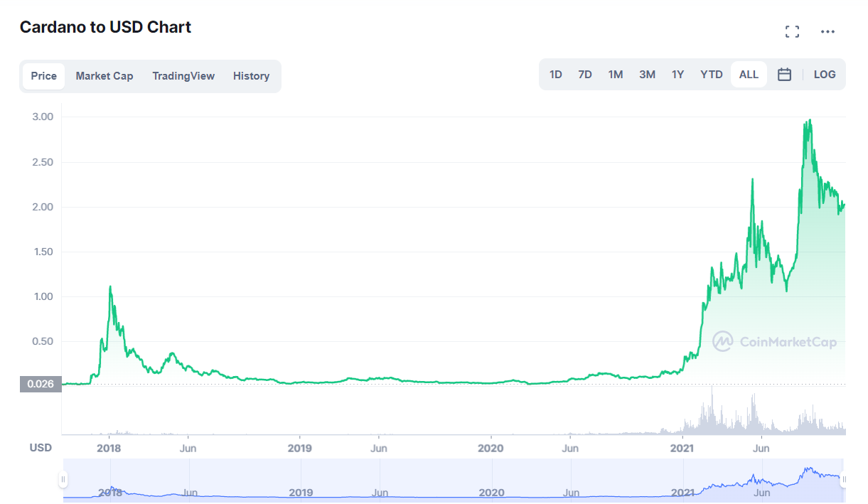This screenshot has height=504, width=868.
Task: Click the 2.50 y-axis label
Action: tap(43, 162)
